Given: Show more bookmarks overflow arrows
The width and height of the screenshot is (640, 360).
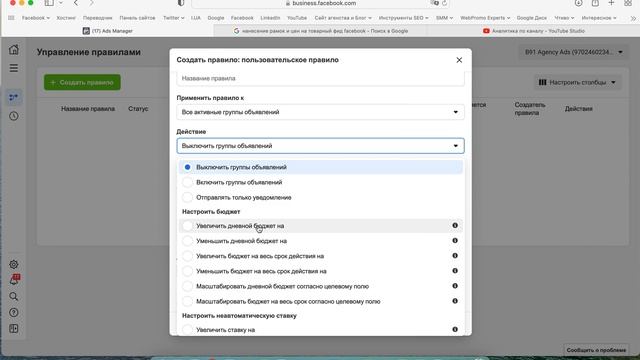Looking at the screenshot, I should [633, 18].
